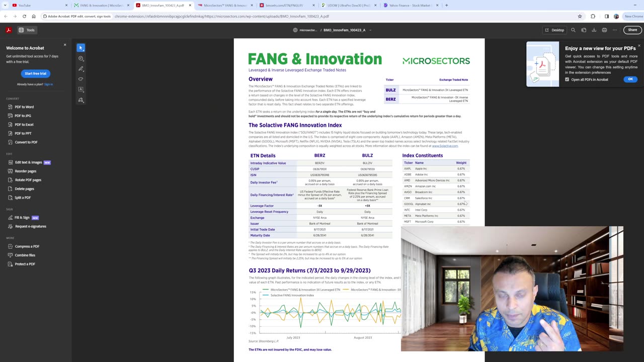Pick the freehand draw loop tool
The image size is (644, 362).
(80, 79)
